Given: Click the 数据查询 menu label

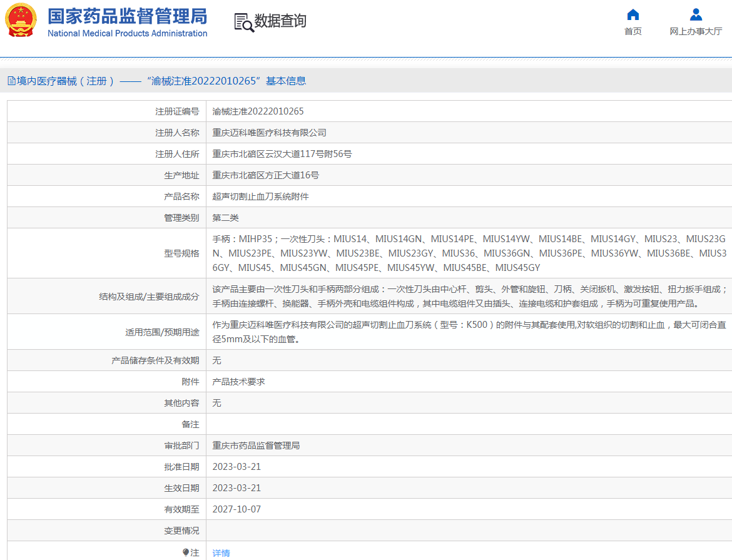Looking at the screenshot, I should pos(280,21).
